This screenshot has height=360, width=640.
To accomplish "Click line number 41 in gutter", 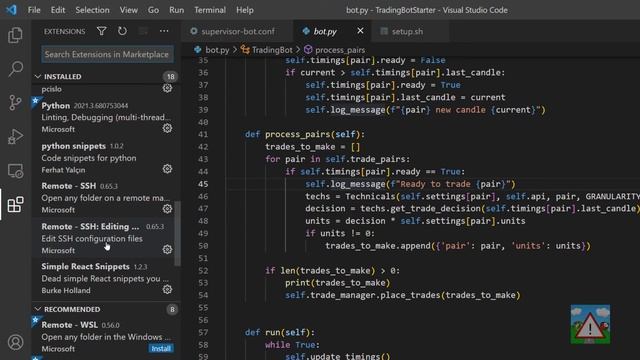I will [203, 134].
